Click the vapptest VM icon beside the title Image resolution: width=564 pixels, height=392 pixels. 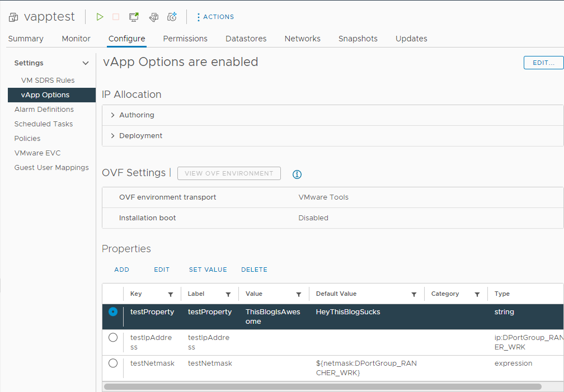[13, 17]
